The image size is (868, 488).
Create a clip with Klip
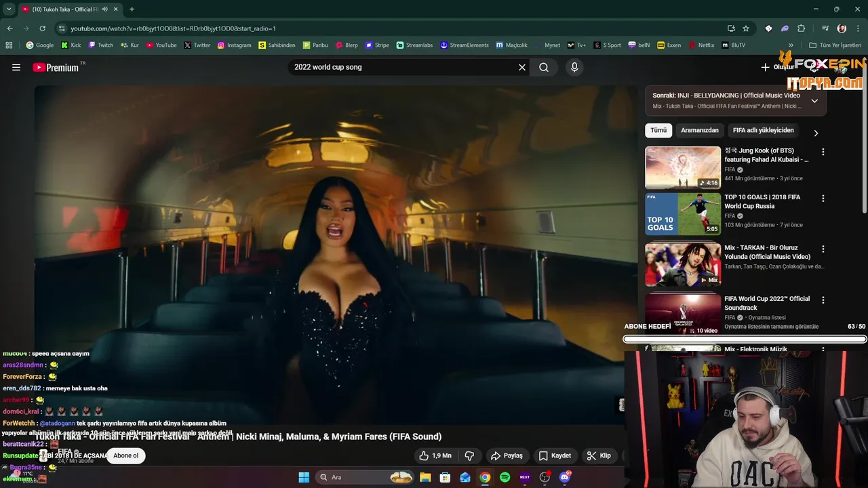[599, 455]
